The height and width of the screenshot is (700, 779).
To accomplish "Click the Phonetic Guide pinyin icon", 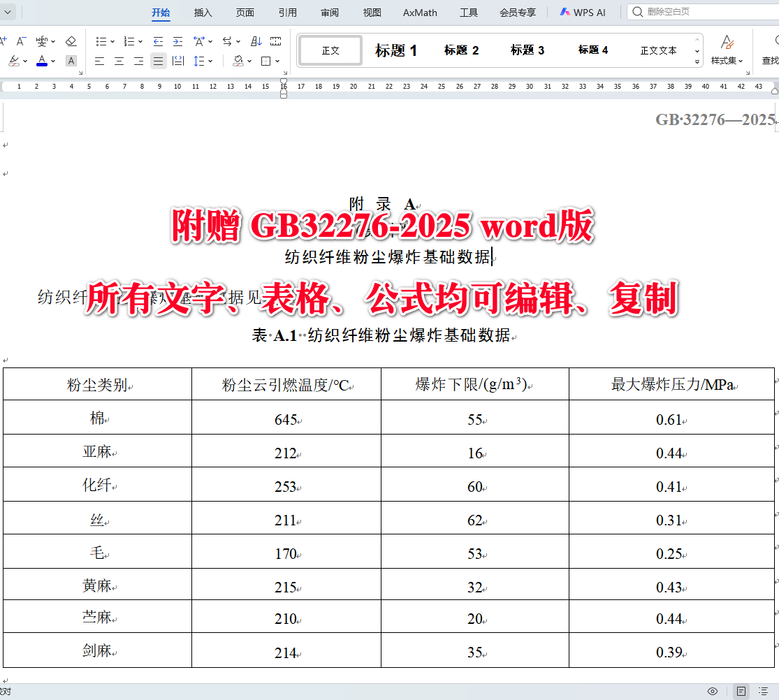I will [x=41, y=41].
